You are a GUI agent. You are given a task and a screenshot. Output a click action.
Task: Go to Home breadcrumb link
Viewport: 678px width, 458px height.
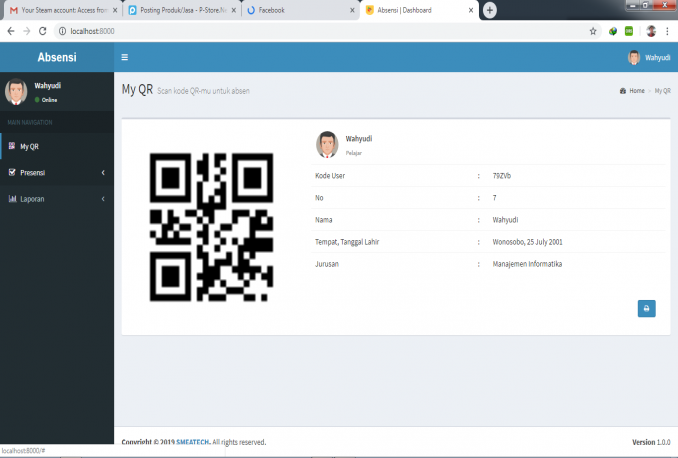click(636, 91)
